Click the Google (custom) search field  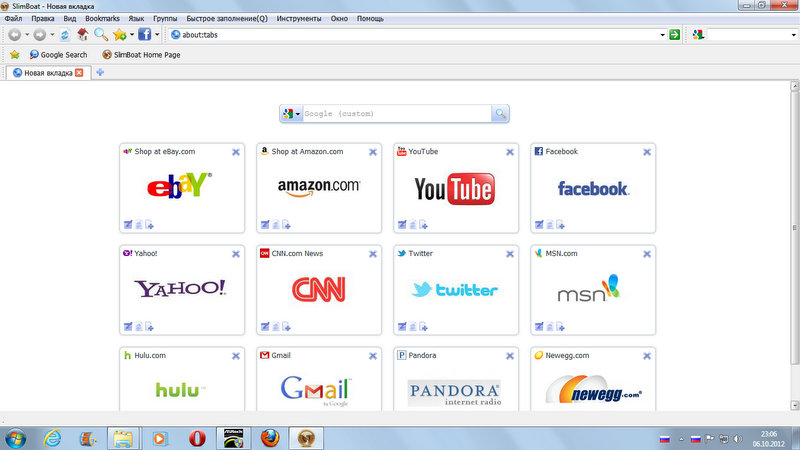[397, 114]
